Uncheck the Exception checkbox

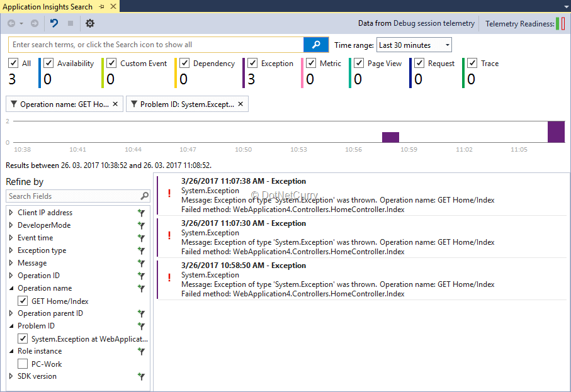(252, 63)
